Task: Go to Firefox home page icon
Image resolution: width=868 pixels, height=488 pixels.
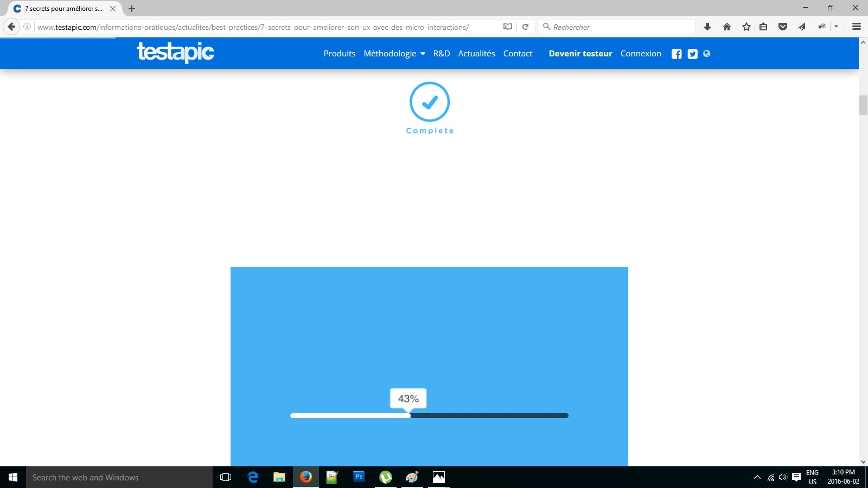Action: pos(727,27)
